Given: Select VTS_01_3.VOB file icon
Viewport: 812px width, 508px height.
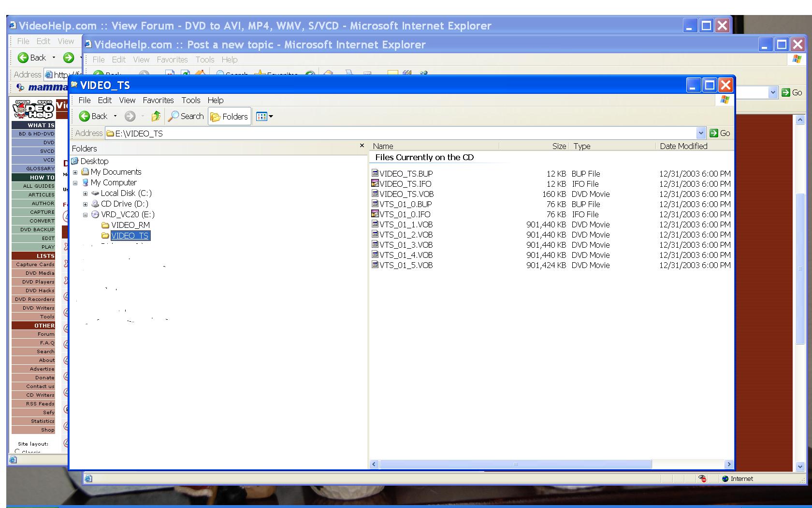Looking at the screenshot, I should (x=375, y=244).
